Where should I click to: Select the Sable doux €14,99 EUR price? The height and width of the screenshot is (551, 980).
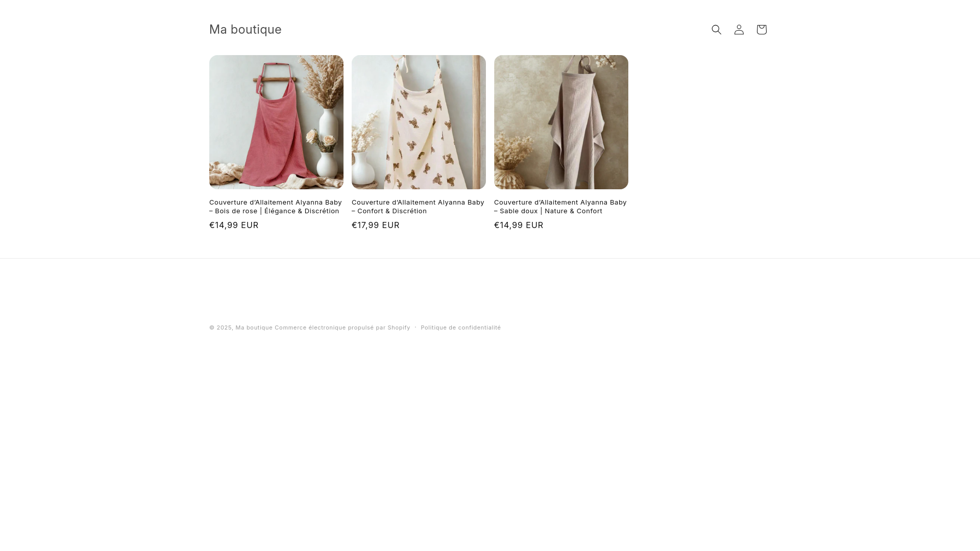[x=519, y=225]
